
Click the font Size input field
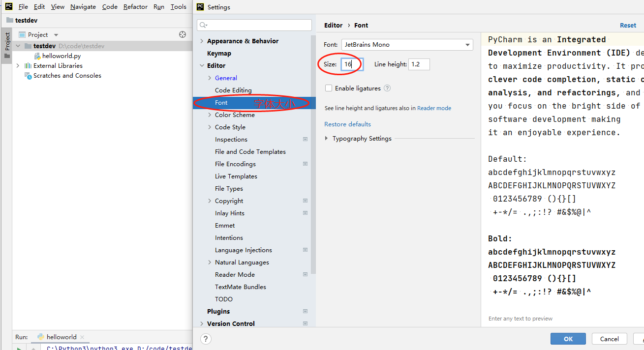click(352, 64)
